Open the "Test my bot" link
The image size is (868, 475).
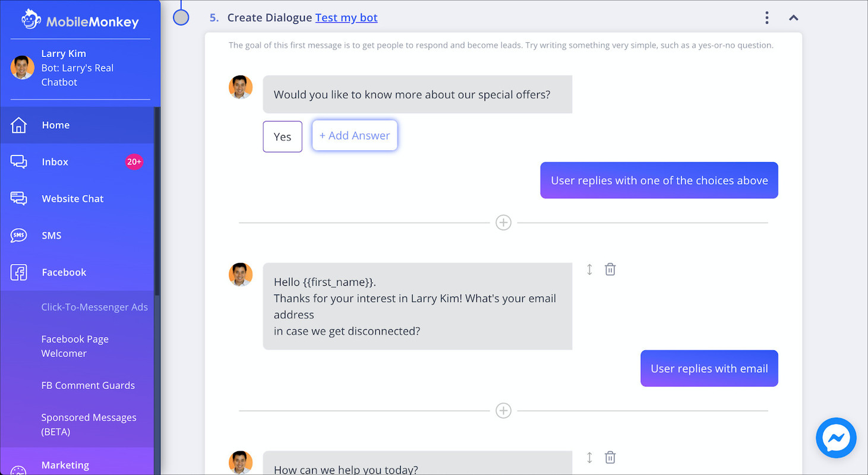[x=346, y=18]
